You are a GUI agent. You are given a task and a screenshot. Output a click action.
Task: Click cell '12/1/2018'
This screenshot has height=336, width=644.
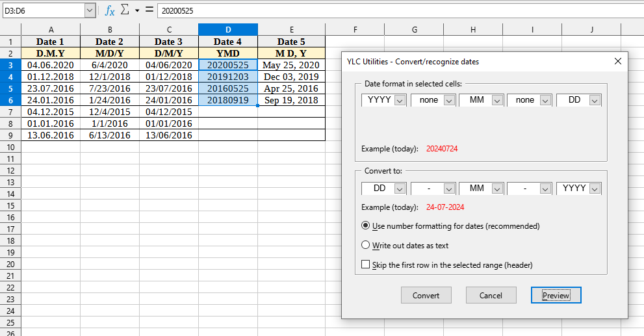tap(110, 77)
